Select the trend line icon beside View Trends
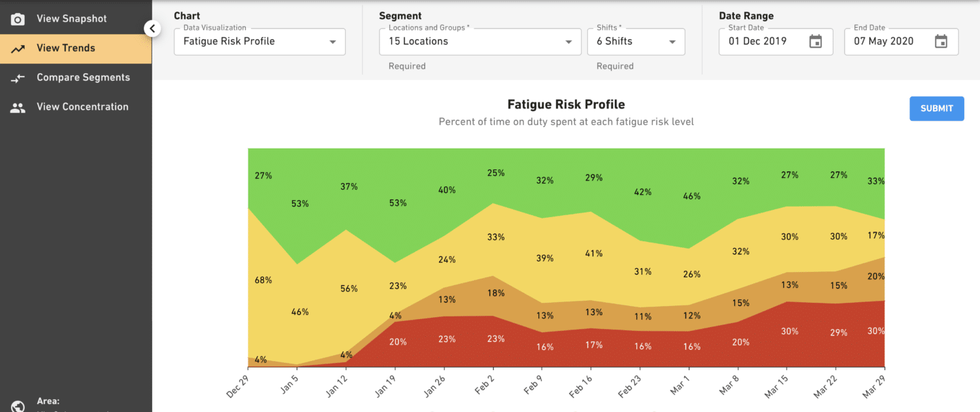Viewport: 980px width, 412px height. click(x=17, y=48)
